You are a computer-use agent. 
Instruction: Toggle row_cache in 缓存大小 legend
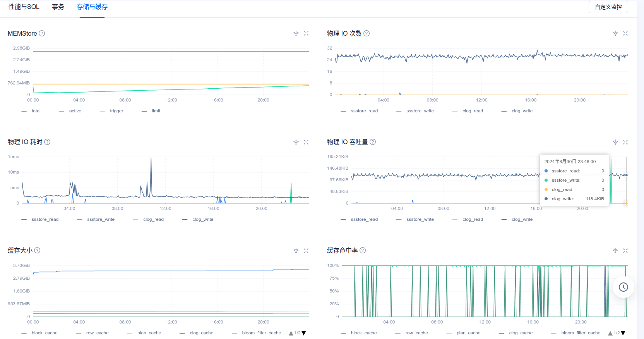(x=92, y=333)
